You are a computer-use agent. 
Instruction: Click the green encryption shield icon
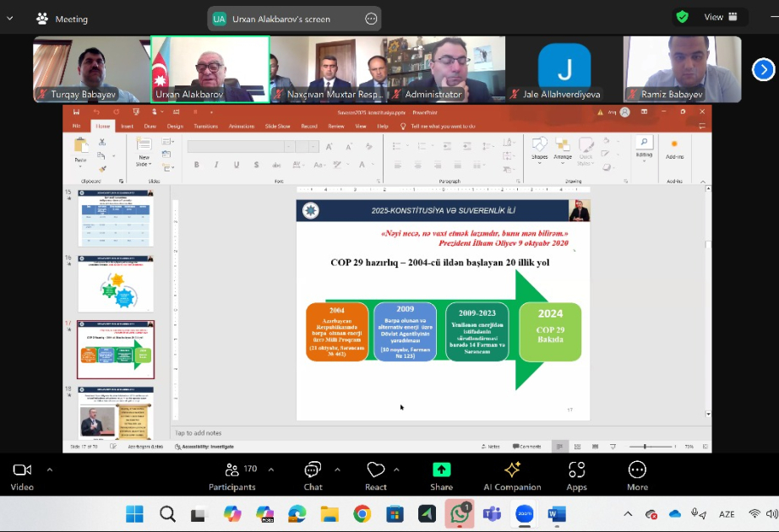(x=683, y=17)
